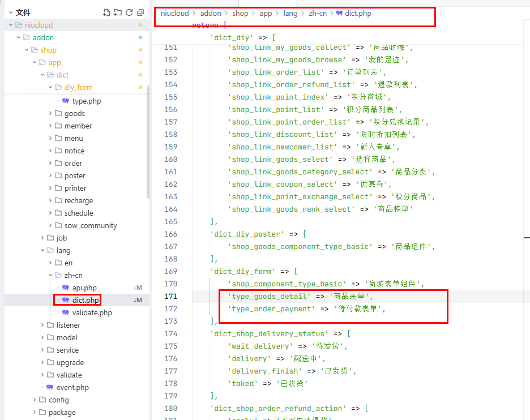Click the New File icon in explorer header
This screenshot has width=530, height=420.
tap(106, 12)
